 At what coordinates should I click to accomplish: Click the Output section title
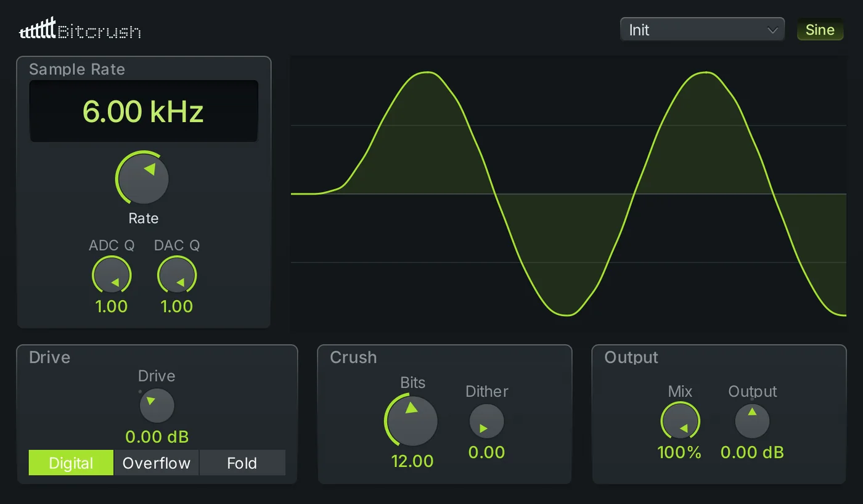(x=631, y=357)
